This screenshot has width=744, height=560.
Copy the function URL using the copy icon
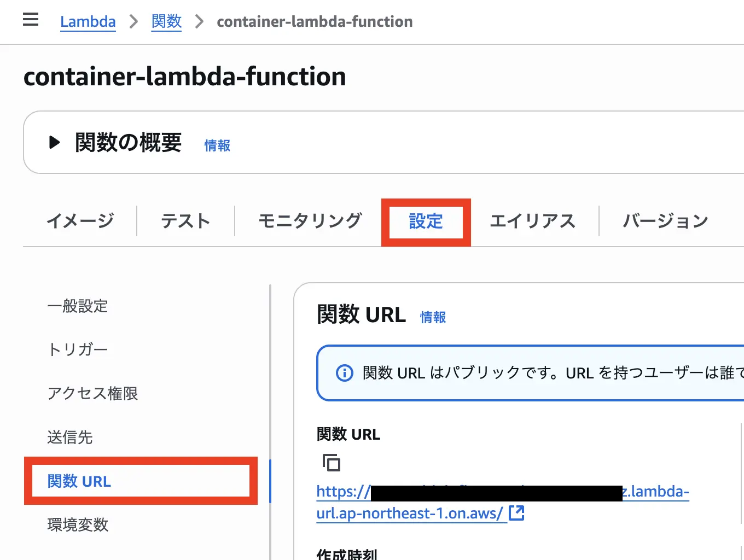[332, 462]
